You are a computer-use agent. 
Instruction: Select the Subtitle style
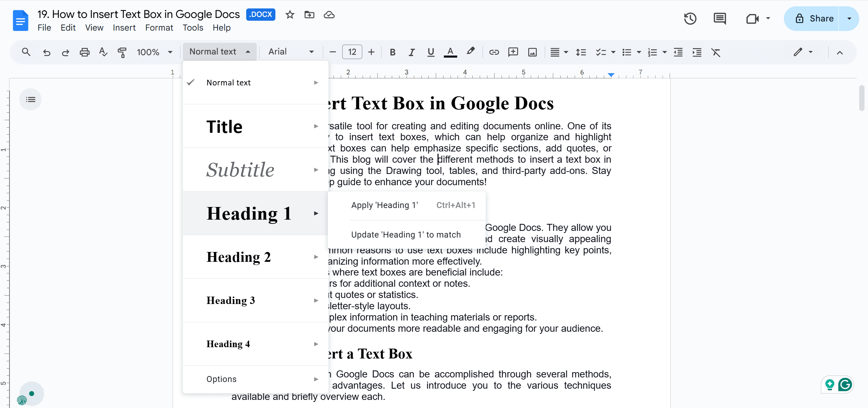tap(256, 170)
